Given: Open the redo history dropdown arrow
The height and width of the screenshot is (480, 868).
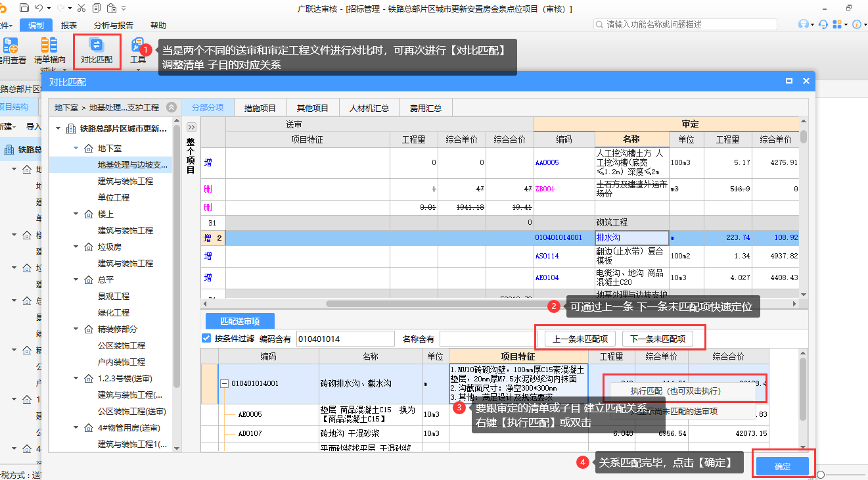Looking at the screenshot, I should click(70, 9).
